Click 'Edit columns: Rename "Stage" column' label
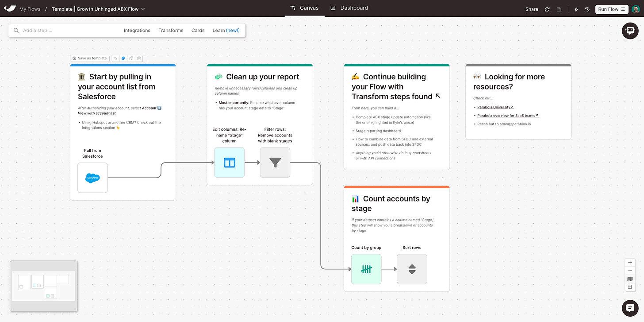 [229, 135]
